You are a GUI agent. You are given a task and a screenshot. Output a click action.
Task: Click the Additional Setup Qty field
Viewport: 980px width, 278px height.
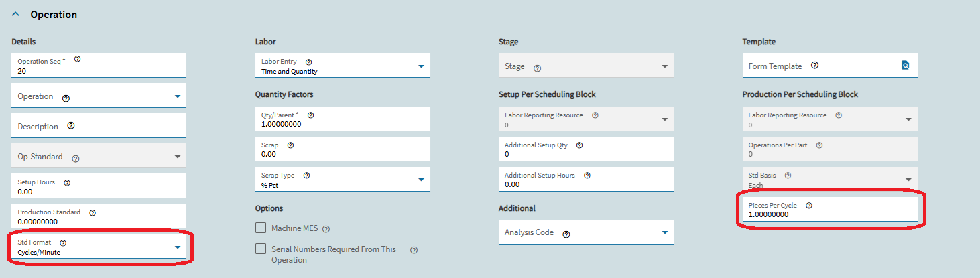586,149
